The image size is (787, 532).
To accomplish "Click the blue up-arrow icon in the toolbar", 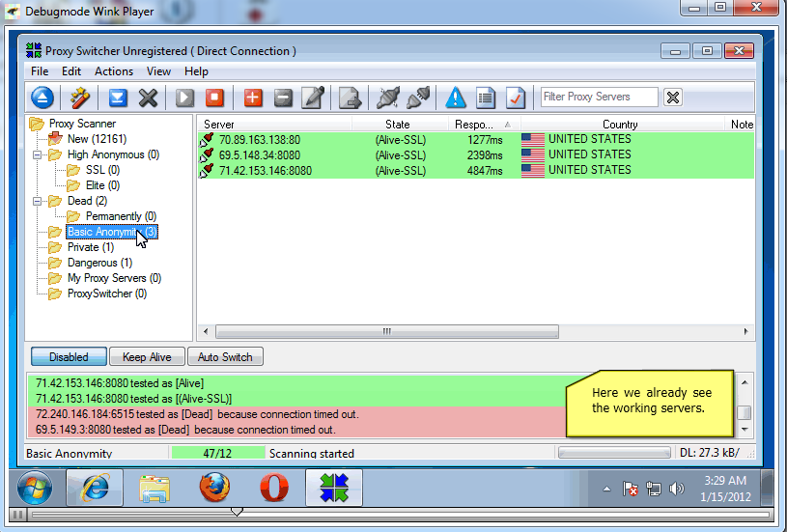I will [x=42, y=98].
